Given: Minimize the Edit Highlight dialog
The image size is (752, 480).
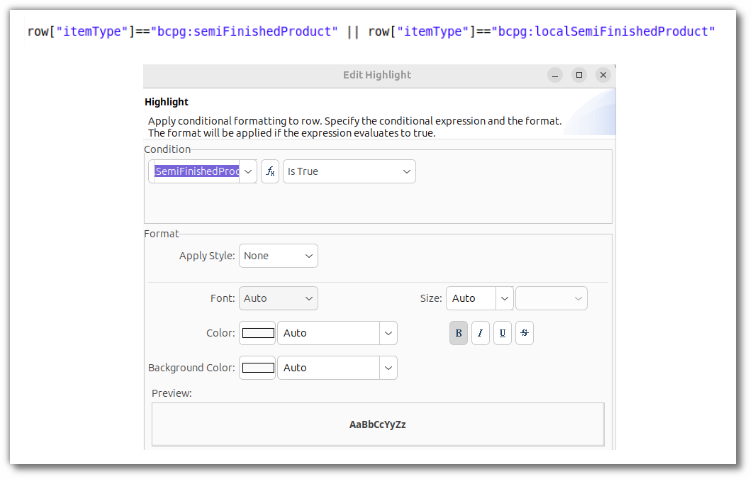Looking at the screenshot, I should pos(555,75).
